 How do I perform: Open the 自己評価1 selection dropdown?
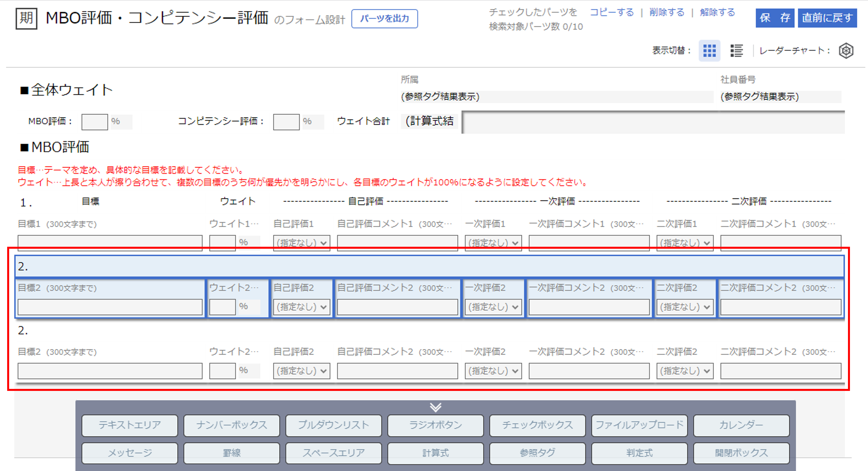[x=301, y=242]
